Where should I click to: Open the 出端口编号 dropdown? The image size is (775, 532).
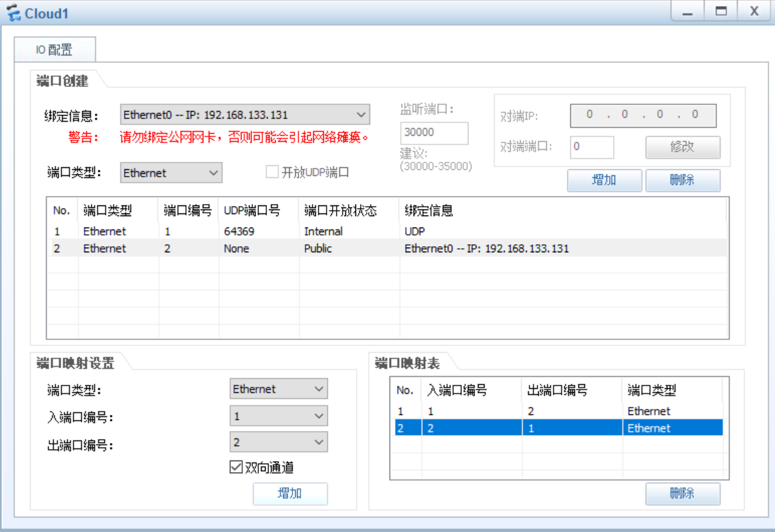tap(319, 442)
